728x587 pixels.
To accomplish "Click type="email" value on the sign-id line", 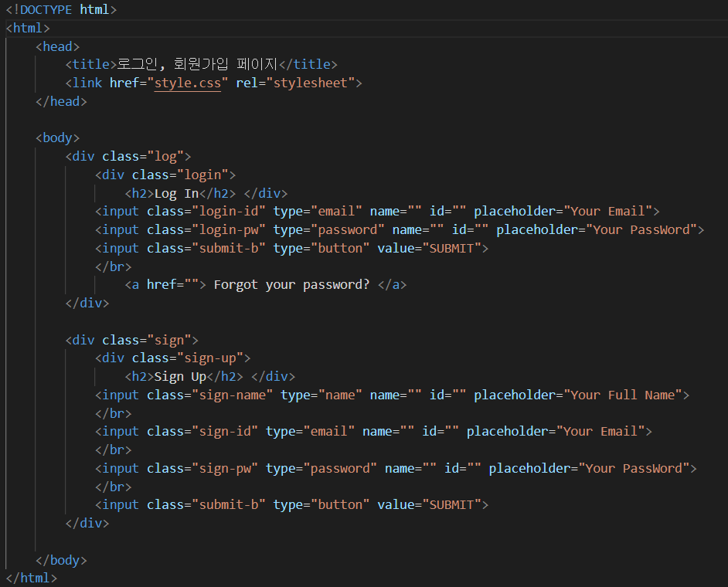I will tap(329, 432).
